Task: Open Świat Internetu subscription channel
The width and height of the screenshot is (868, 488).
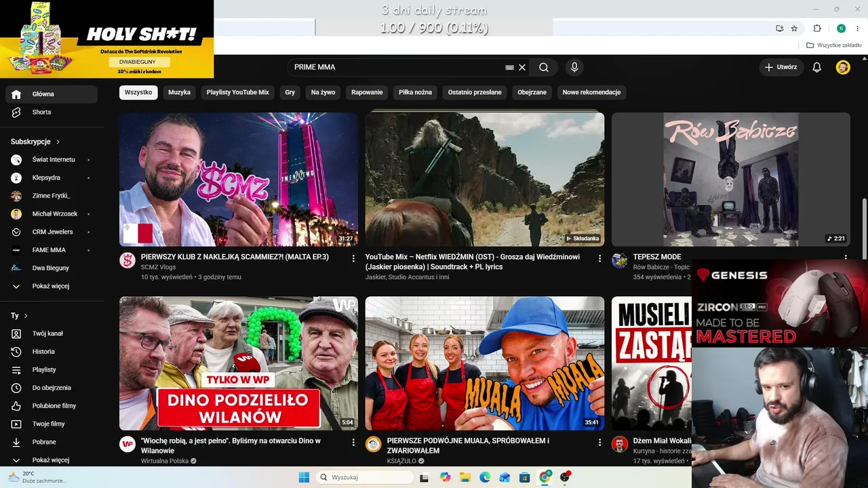Action: coord(52,159)
